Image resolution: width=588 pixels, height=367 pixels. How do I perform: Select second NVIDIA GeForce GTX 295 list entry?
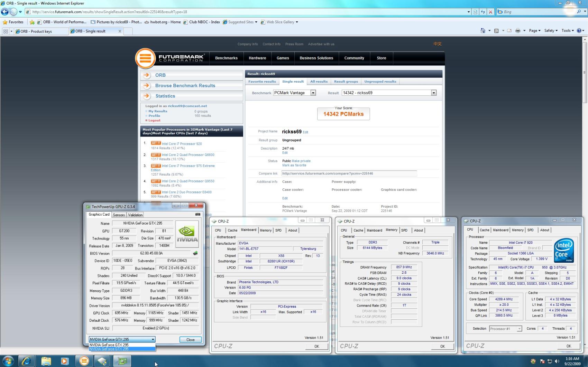point(122,349)
